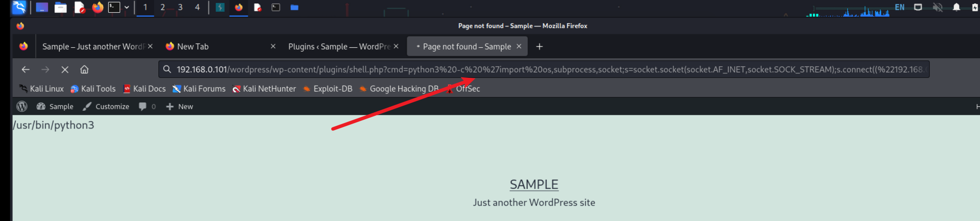The width and height of the screenshot is (980, 221).
Task: Open the Kali Tools bookmark
Action: tap(93, 89)
